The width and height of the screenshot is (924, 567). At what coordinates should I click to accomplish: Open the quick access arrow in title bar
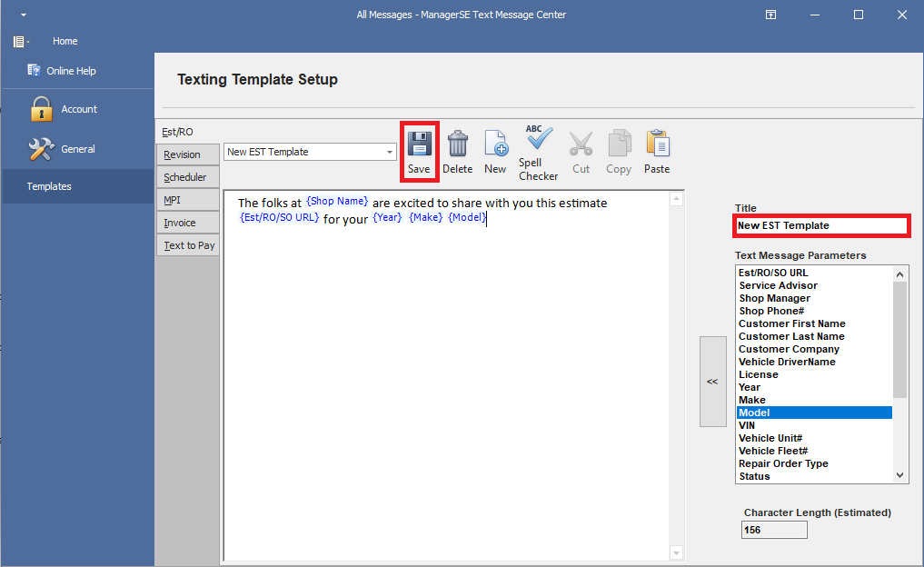[24, 15]
